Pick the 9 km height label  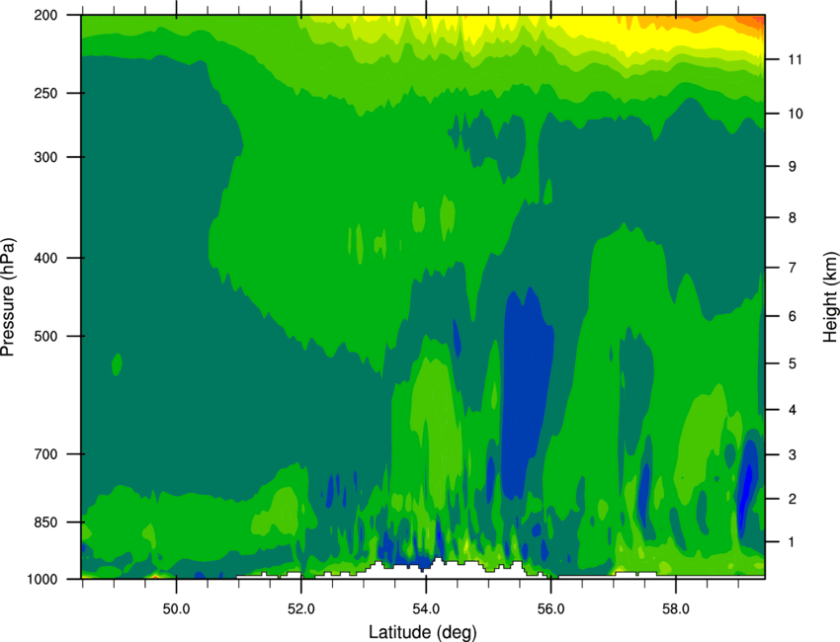click(792, 167)
